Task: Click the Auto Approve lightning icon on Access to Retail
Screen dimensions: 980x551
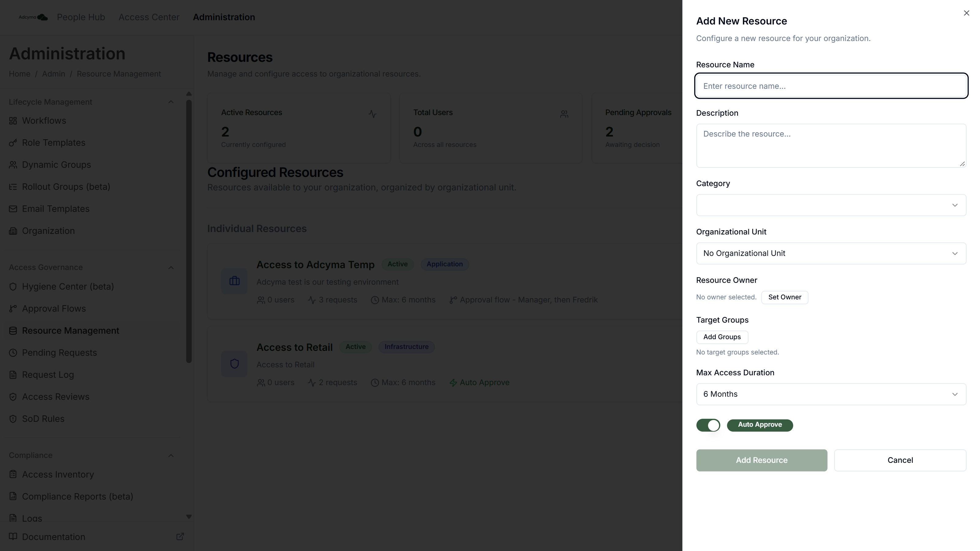Action: click(453, 383)
